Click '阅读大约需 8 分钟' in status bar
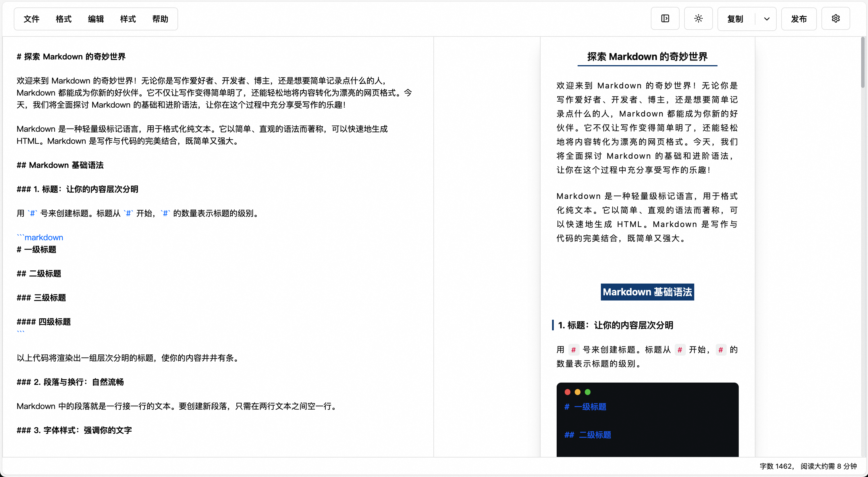Screen dimensions: 868x477 pyautogui.click(x=829, y=466)
